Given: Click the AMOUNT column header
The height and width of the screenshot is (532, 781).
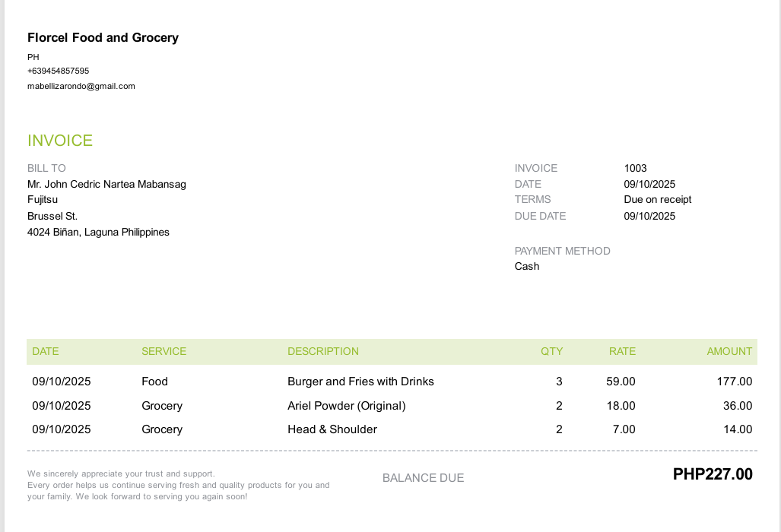Looking at the screenshot, I should (729, 352).
